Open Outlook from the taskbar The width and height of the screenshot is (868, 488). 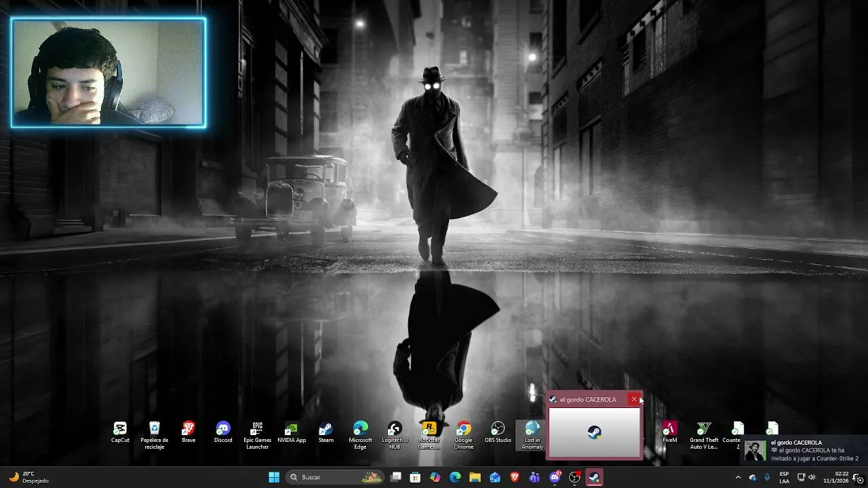(495, 477)
